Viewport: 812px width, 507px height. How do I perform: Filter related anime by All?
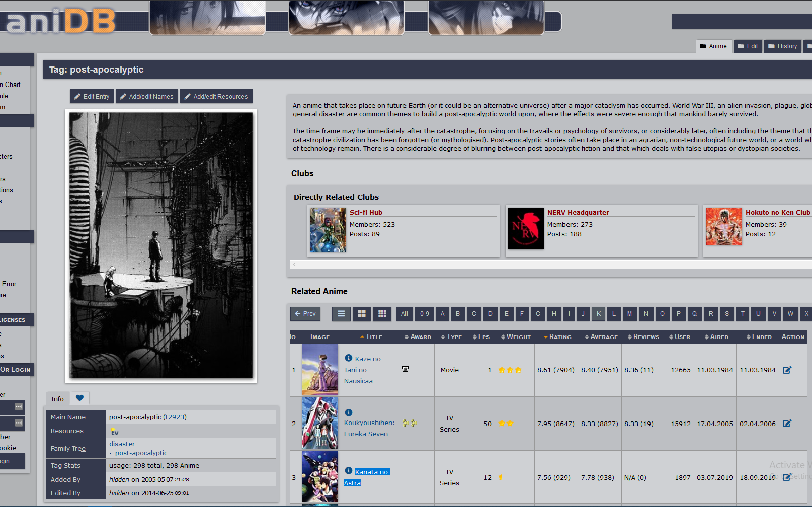coord(404,314)
